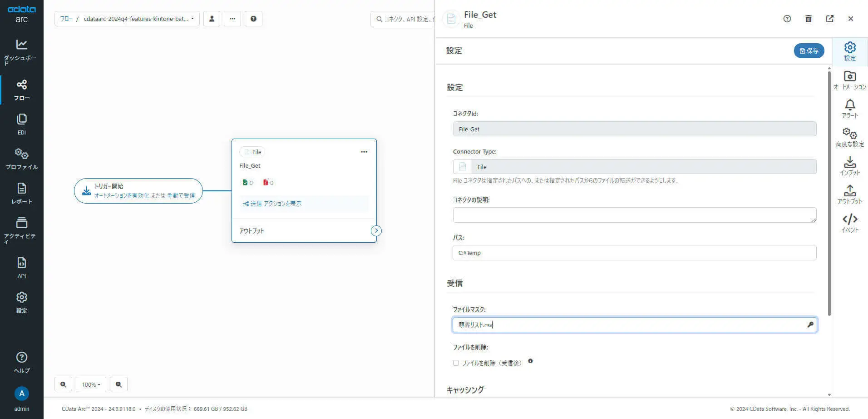Image resolution: width=868 pixels, height=419 pixels.
Task: Switch to the オートメーション tab
Action: 849,80
